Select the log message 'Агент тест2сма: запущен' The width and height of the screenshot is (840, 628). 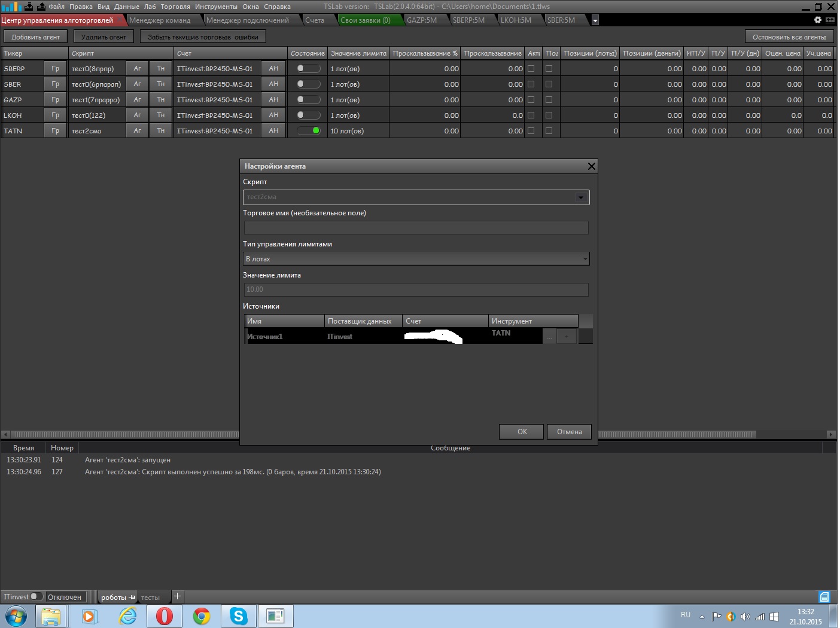click(x=127, y=460)
